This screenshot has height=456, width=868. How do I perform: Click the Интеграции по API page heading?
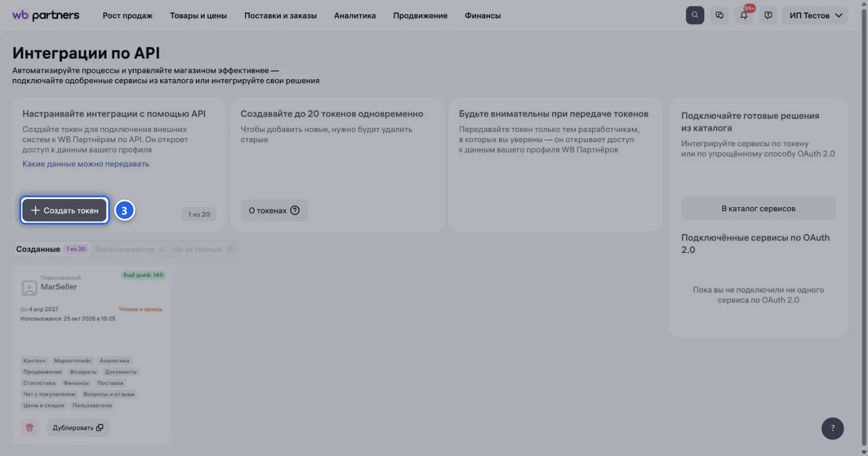[x=86, y=53]
